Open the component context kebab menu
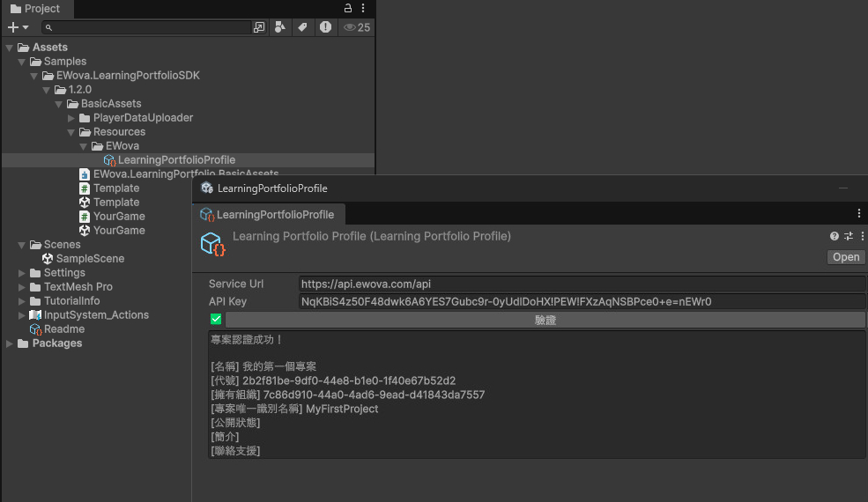Image resolution: width=868 pixels, height=502 pixels. click(863, 236)
